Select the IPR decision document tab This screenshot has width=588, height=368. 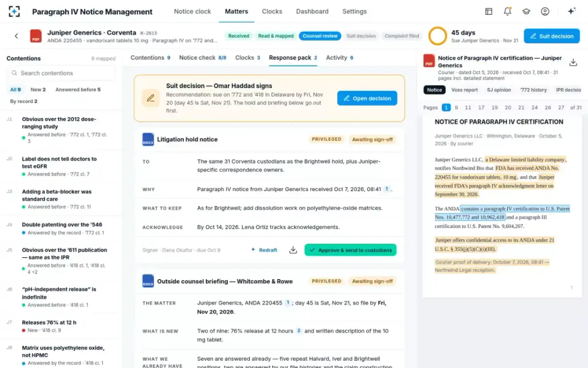pyautogui.click(x=568, y=90)
